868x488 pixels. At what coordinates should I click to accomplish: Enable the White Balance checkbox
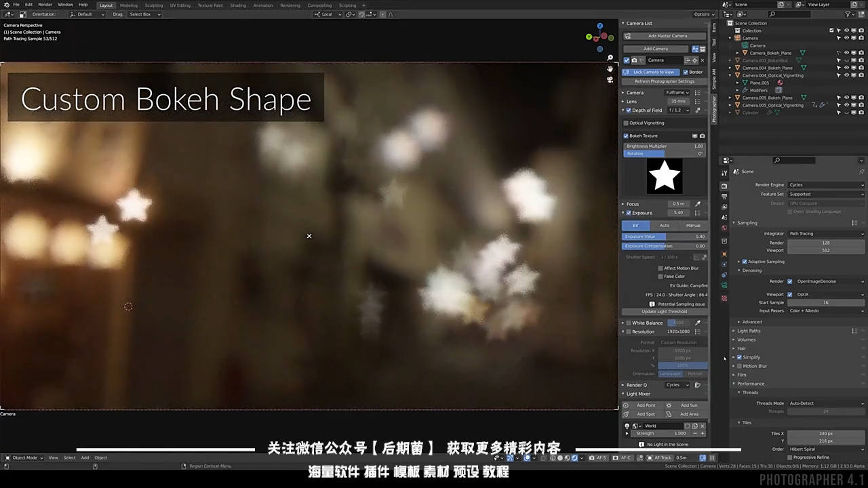click(x=629, y=323)
